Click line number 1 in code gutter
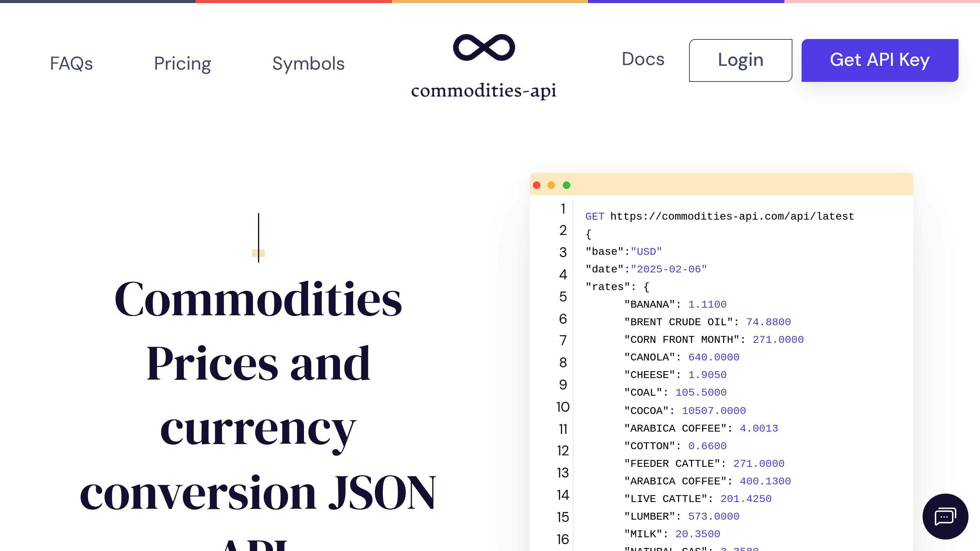980x551 pixels. (563, 209)
